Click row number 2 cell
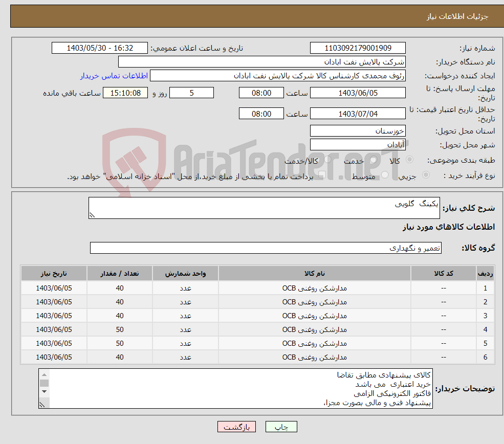The image size is (504, 444). [x=486, y=302]
